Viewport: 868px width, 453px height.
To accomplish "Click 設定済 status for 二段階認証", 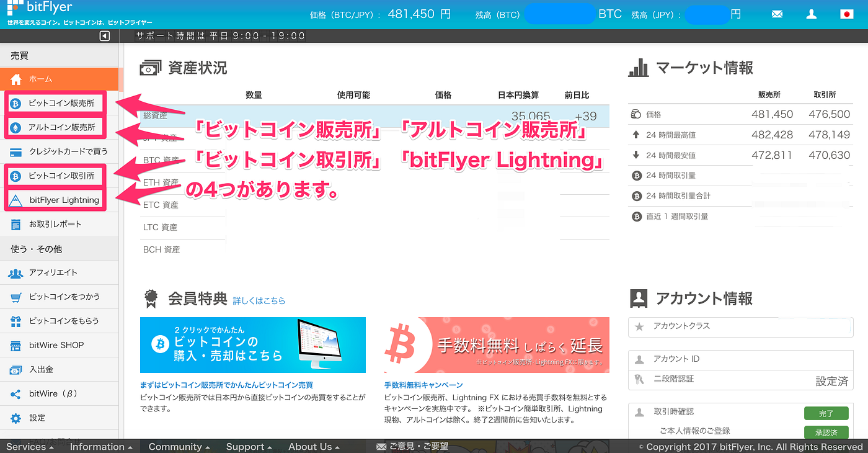I will pyautogui.click(x=831, y=382).
